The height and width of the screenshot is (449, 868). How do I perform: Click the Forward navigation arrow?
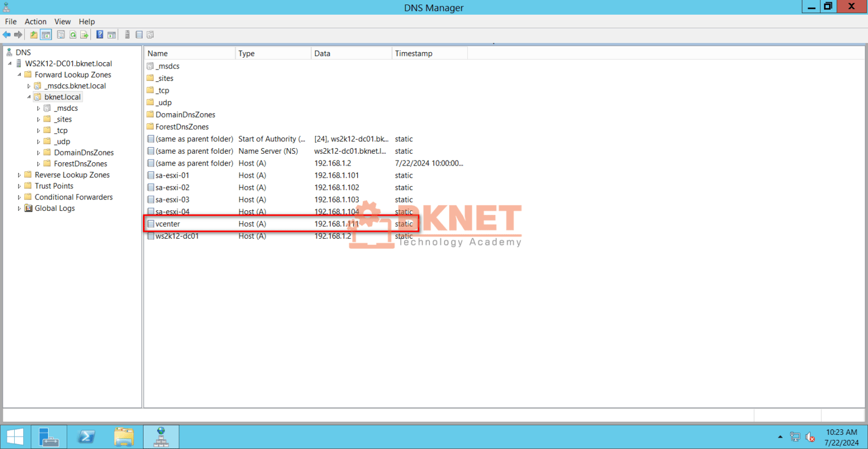[18, 34]
